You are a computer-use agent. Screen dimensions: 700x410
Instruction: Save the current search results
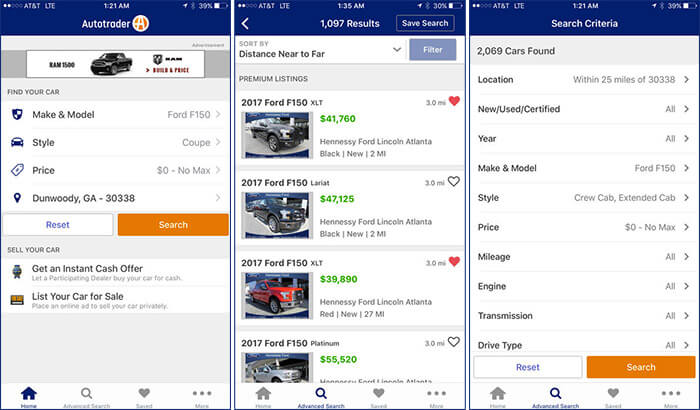(x=425, y=23)
